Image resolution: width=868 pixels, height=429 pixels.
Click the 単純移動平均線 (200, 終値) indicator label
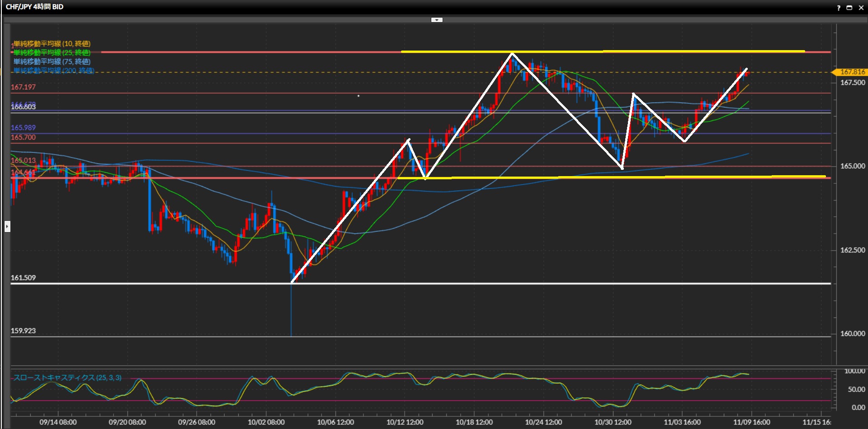click(x=53, y=70)
